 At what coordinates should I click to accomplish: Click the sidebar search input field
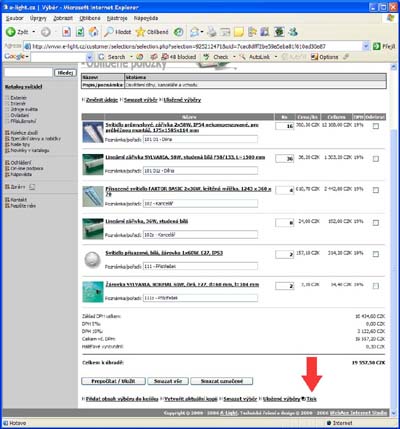click(x=28, y=72)
